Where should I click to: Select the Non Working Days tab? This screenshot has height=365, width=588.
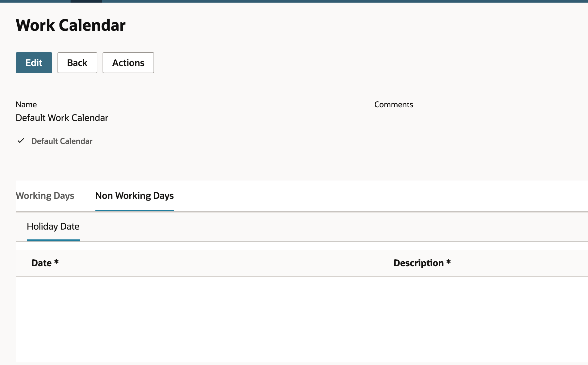coord(135,196)
